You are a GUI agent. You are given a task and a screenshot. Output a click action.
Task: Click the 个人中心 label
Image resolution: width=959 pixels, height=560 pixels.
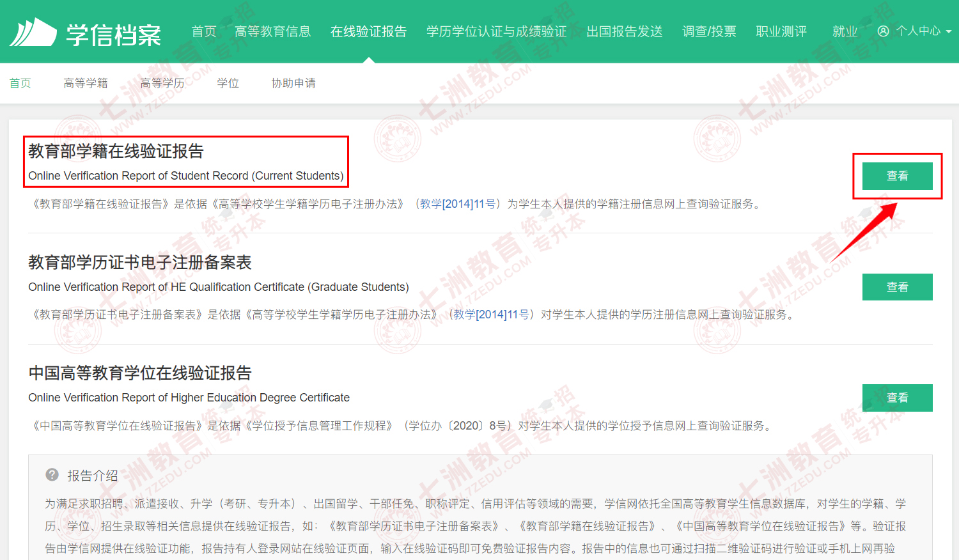click(918, 31)
